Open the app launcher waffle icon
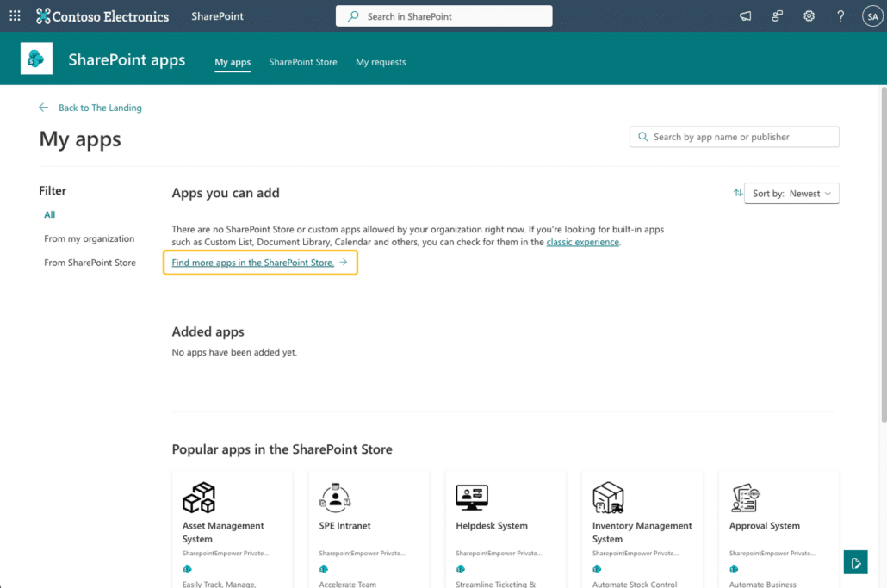 click(x=15, y=15)
